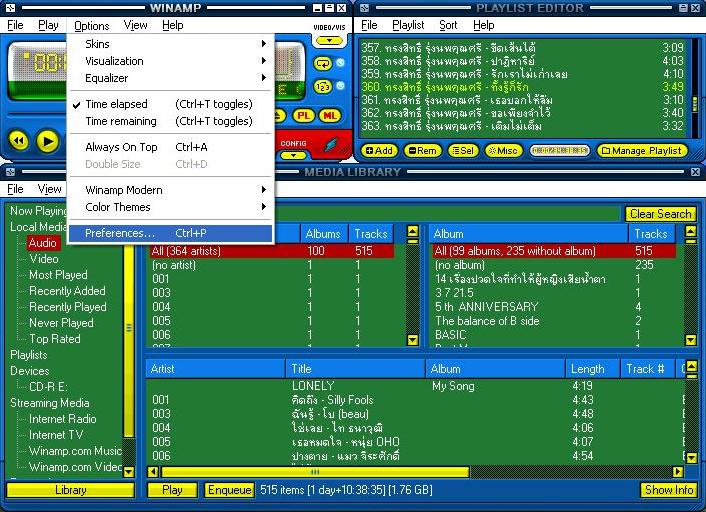
Task: Open Manage Playlist in Playlist Editor
Action: tap(642, 151)
